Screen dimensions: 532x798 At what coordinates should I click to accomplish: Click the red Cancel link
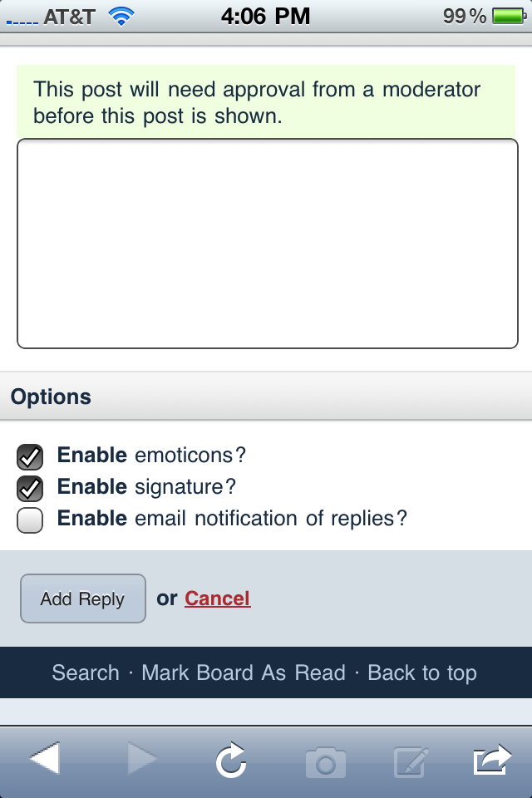click(x=217, y=598)
